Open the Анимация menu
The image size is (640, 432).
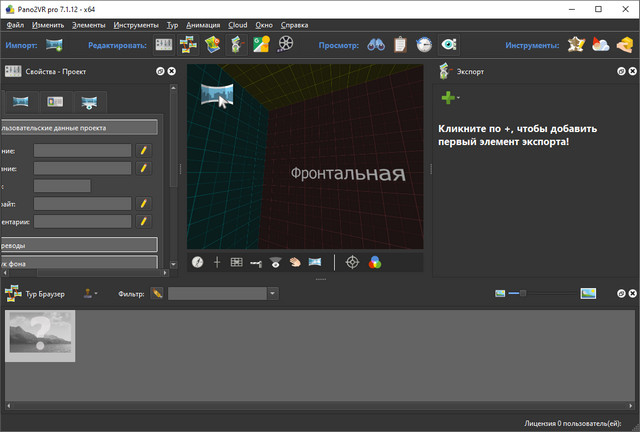click(x=203, y=22)
